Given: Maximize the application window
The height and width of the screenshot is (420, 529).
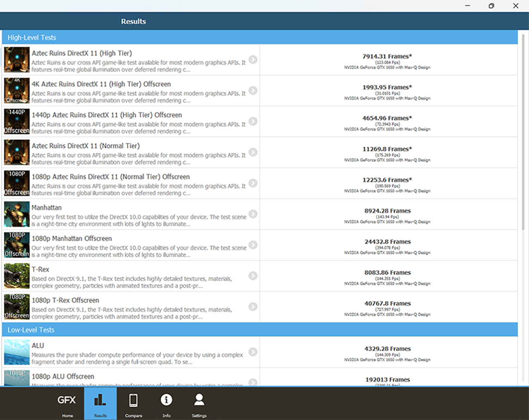Looking at the screenshot, I should coord(491,6).
